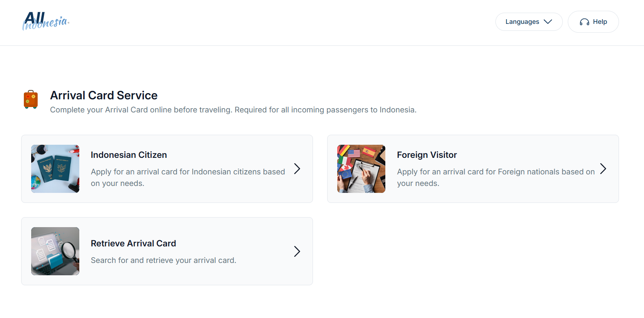This screenshot has height=318, width=644.
Task: Select the All Indonesia logo
Action: click(x=46, y=21)
